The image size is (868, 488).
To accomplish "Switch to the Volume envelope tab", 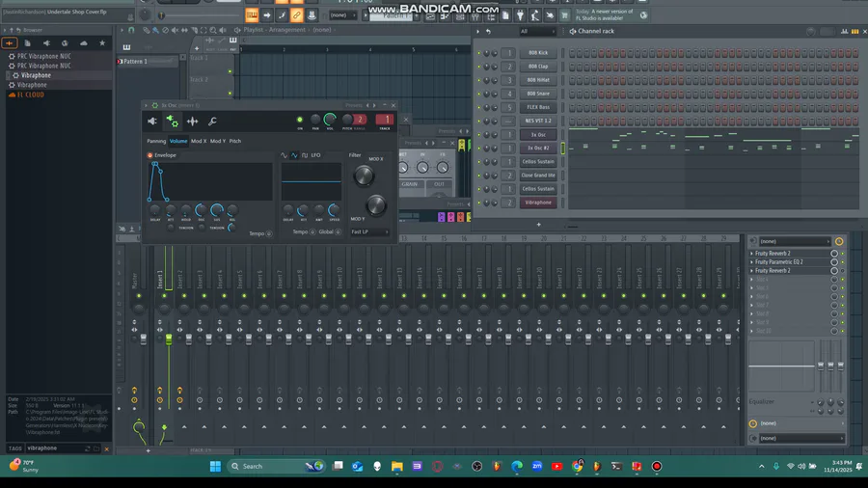I will [178, 141].
